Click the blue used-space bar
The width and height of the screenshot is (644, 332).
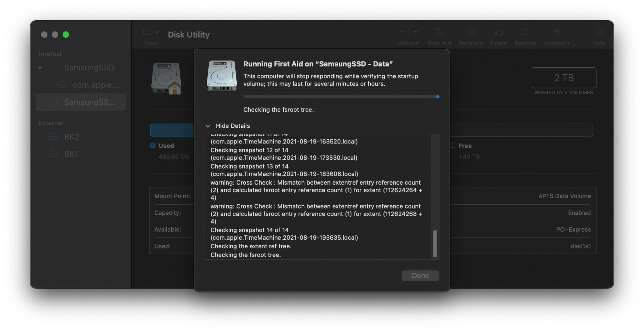coord(172,130)
